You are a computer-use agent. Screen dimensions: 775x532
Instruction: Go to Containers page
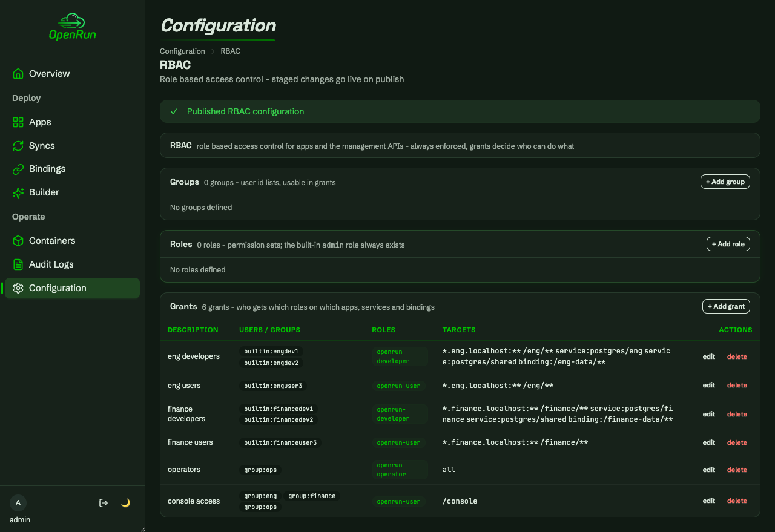pos(73,241)
